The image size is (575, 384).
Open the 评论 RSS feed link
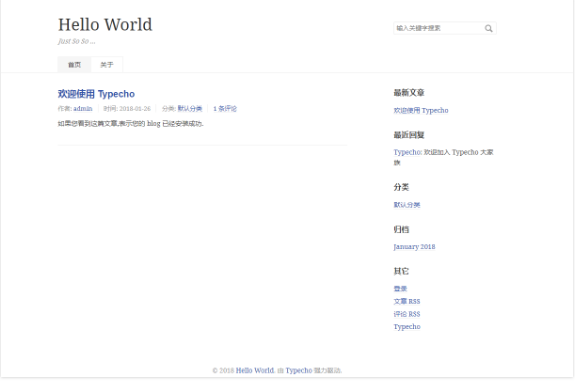pos(407,314)
